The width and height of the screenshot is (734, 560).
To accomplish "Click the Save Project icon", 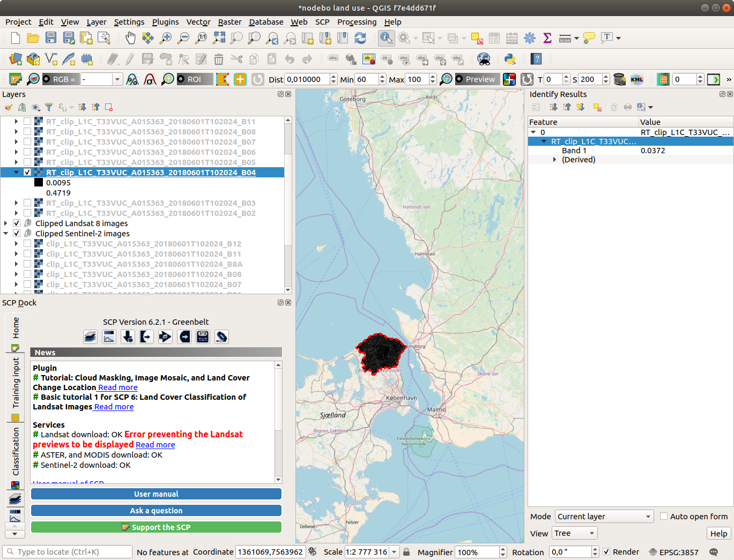I will (51, 38).
